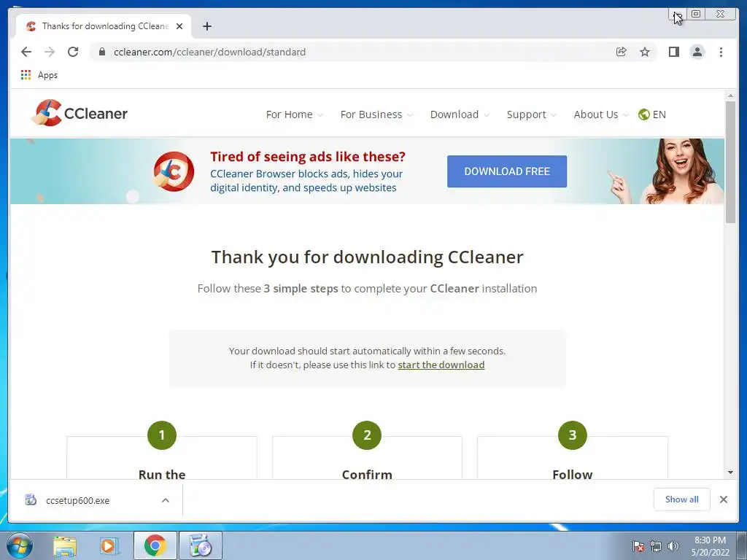Image resolution: width=747 pixels, height=560 pixels.
Task: Toggle the Chrome side panel
Action: point(673,52)
